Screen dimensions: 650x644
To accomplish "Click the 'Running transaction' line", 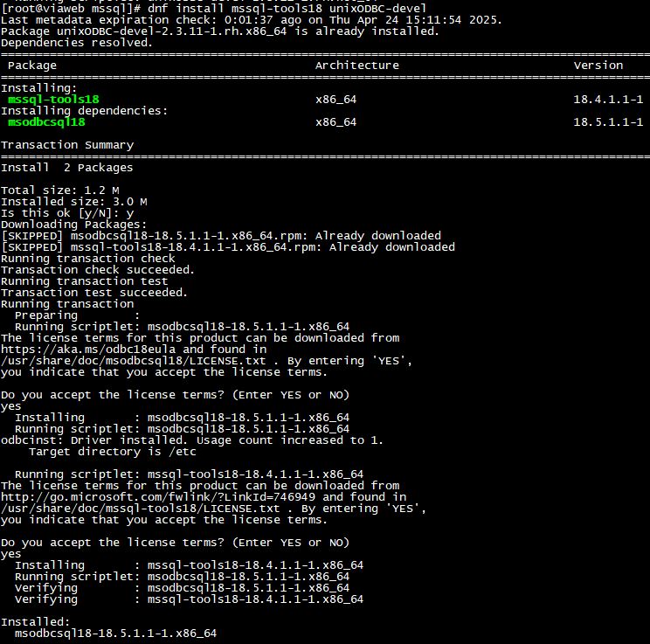I will [67, 304].
